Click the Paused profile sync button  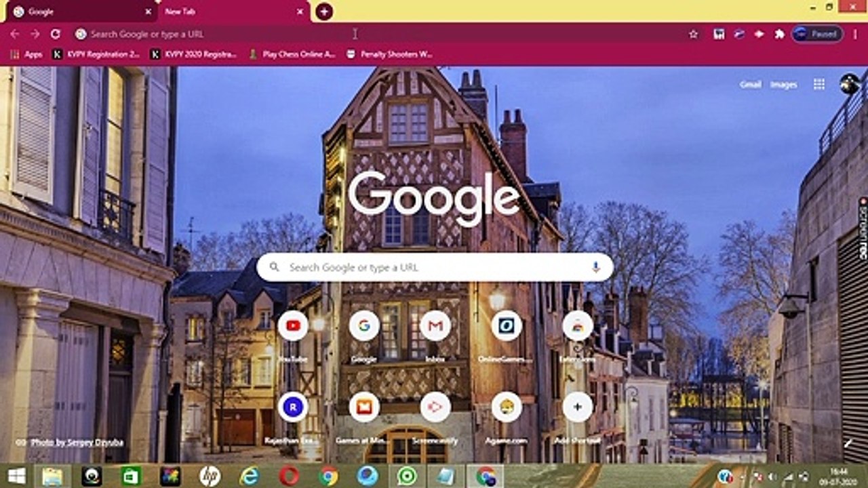pos(817,34)
